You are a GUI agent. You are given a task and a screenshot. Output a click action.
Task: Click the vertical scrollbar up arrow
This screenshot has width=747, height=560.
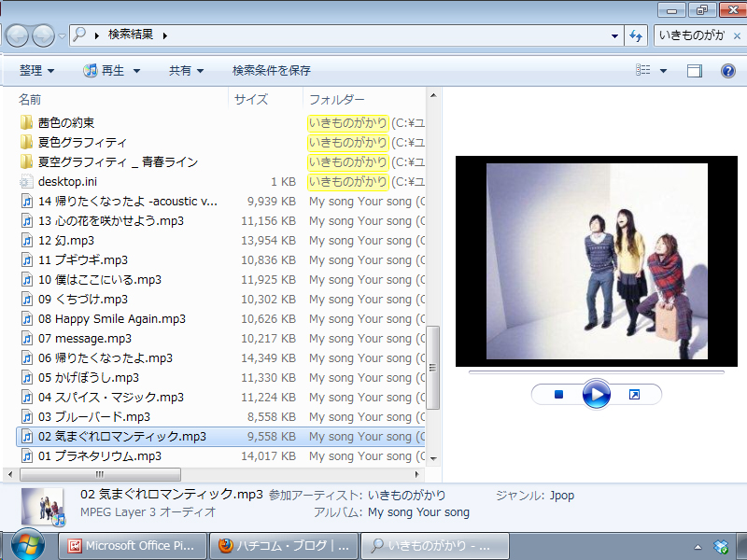pos(433,95)
